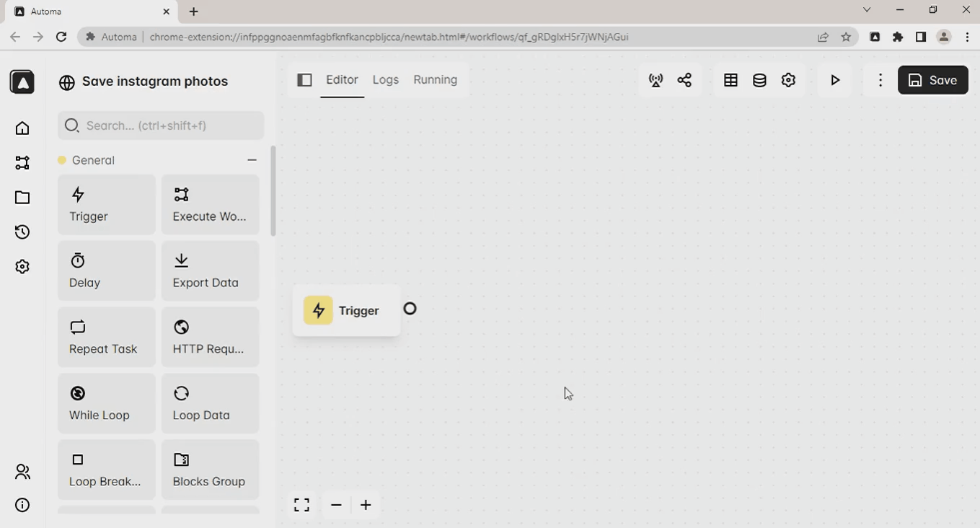The width and height of the screenshot is (980, 528).
Task: Click the Trigger node on the canvas
Action: [x=346, y=311]
